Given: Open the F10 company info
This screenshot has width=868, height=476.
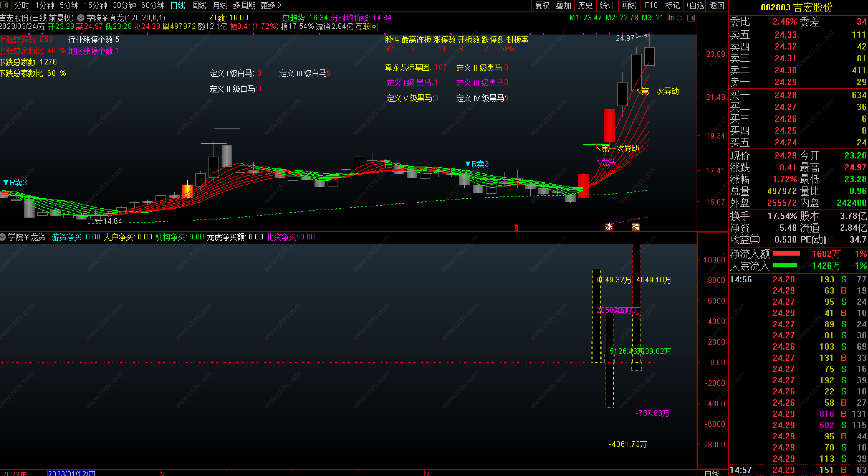Looking at the screenshot, I should (x=651, y=5).
